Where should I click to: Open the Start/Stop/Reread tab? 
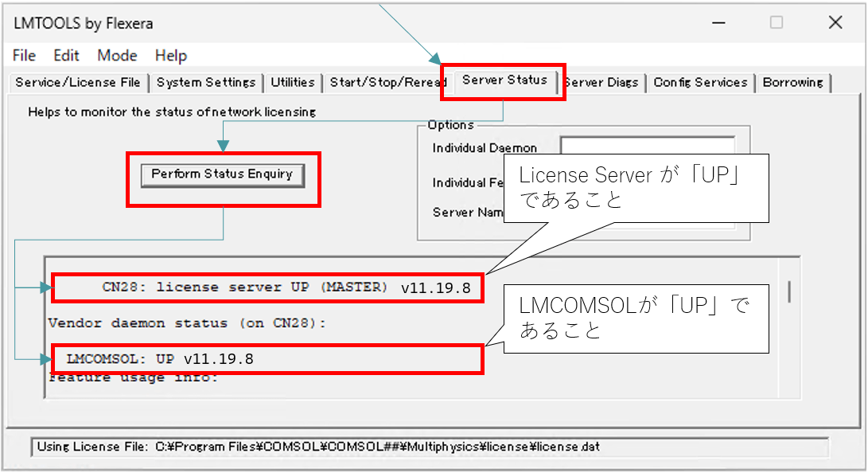pos(387,83)
